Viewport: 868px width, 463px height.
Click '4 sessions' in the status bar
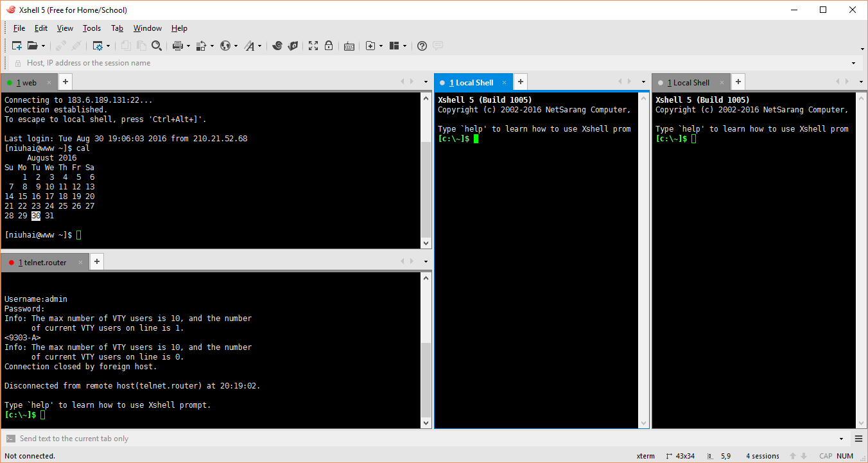(x=763, y=456)
